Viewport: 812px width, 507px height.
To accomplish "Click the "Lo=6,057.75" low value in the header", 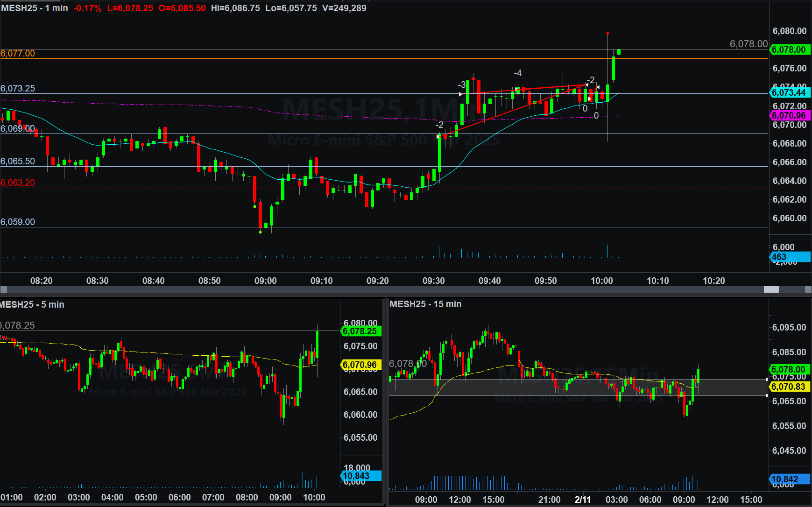I will [291, 8].
